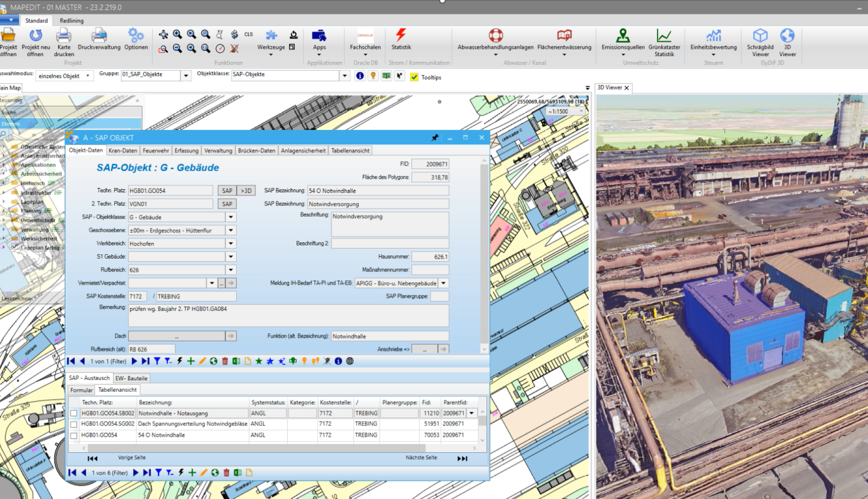Image resolution: width=868 pixels, height=499 pixels.
Task: Tick the checkbox for row HGB01.GO054.SG002
Action: tap(74, 424)
